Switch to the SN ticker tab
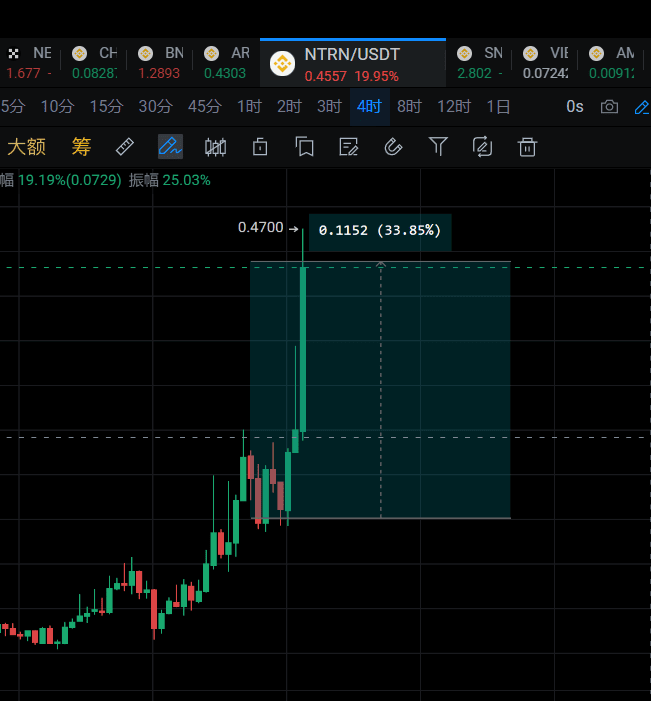This screenshot has width=651, height=701. click(480, 63)
